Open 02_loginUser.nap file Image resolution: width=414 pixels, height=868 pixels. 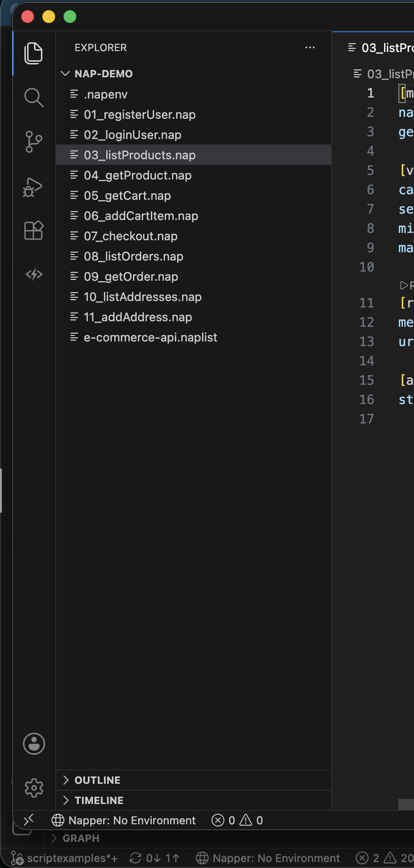click(194, 135)
